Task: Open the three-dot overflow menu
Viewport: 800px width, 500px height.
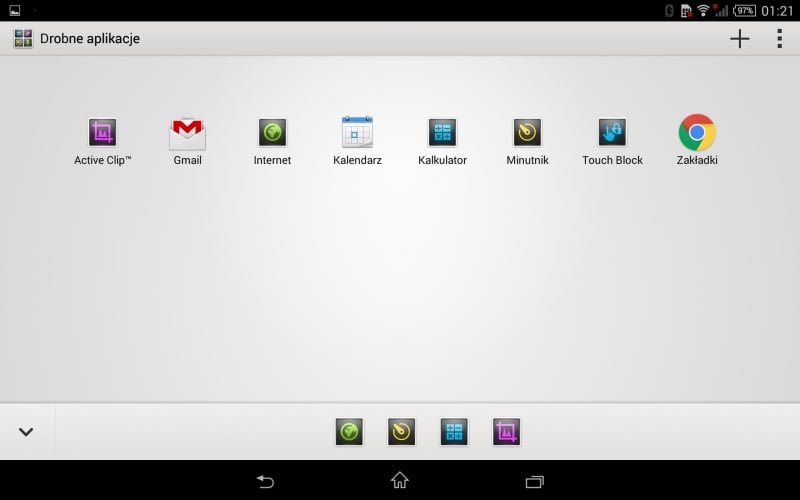Action: (779, 38)
